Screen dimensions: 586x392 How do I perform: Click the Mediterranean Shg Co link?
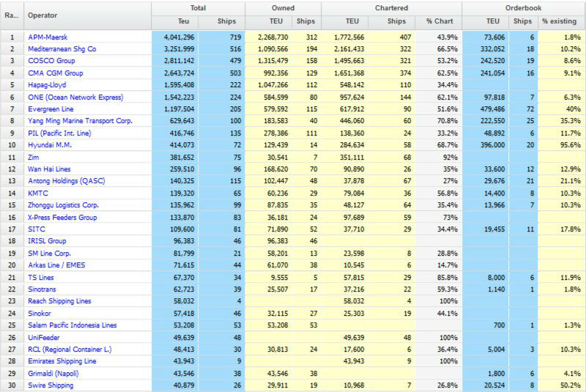pyautogui.click(x=62, y=49)
